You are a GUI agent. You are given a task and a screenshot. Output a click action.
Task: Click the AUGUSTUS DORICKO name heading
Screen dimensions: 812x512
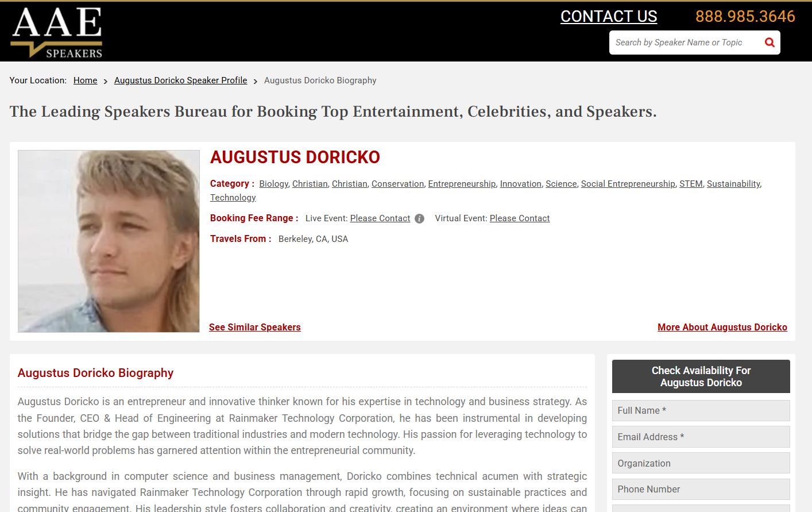[295, 157]
